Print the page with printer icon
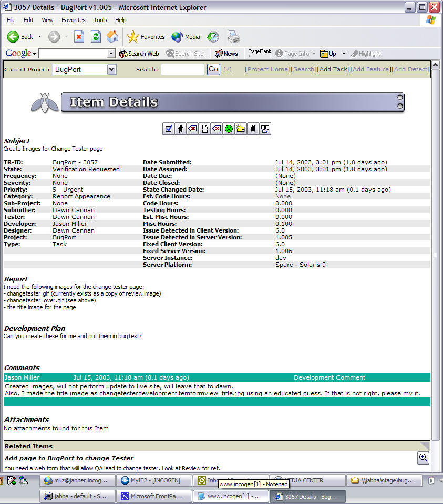This screenshot has width=443, height=504. click(234, 37)
